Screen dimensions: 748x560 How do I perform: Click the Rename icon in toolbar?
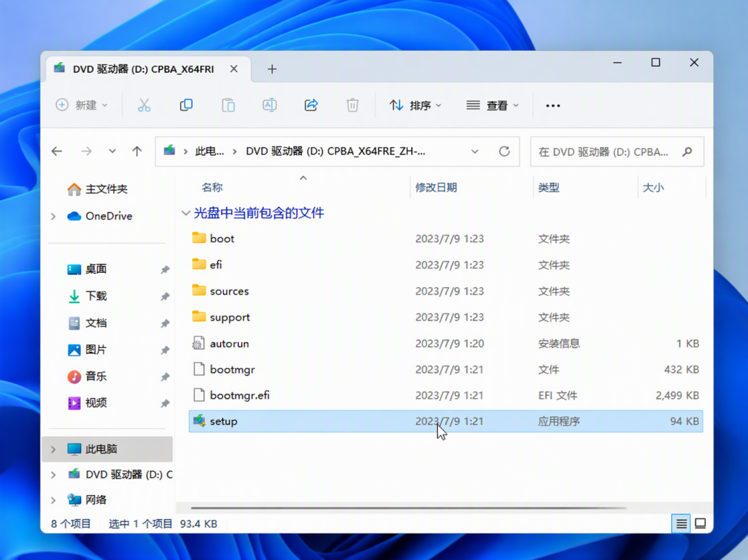(x=269, y=105)
